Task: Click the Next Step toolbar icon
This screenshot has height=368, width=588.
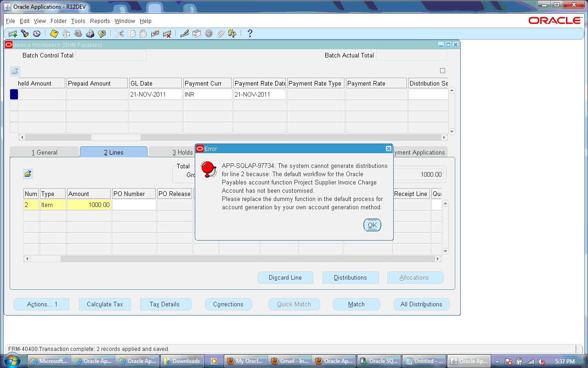Action: tap(66, 34)
